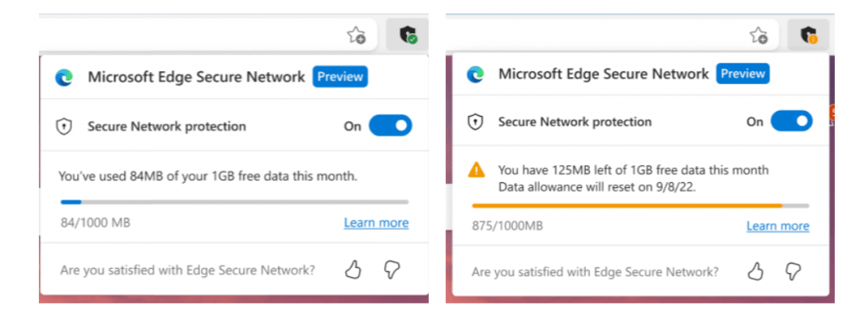The height and width of the screenshot is (328, 868).
Task: Turn off Secure Network protection in left panel
Action: (x=390, y=125)
